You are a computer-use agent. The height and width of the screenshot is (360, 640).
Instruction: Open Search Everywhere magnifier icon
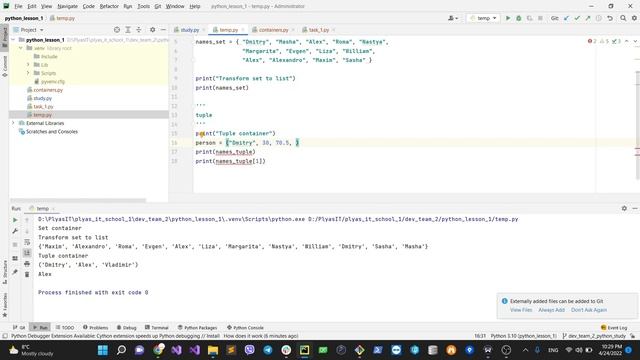pos(623,18)
